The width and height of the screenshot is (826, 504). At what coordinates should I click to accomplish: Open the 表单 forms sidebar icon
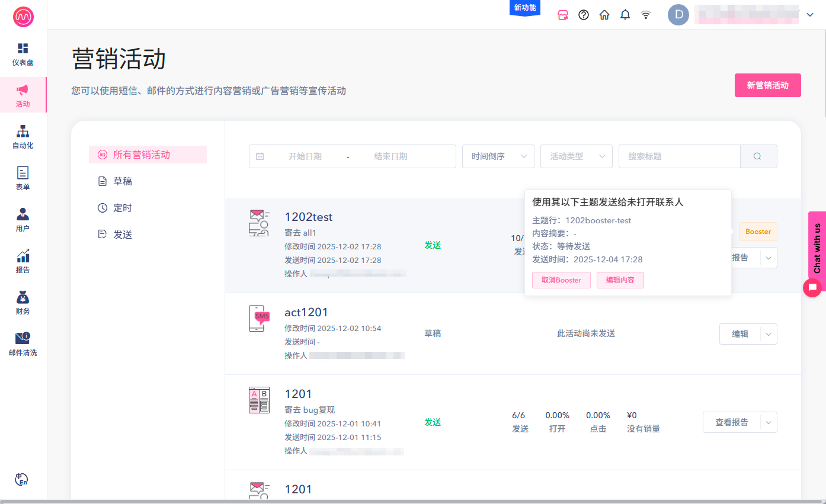(23, 178)
